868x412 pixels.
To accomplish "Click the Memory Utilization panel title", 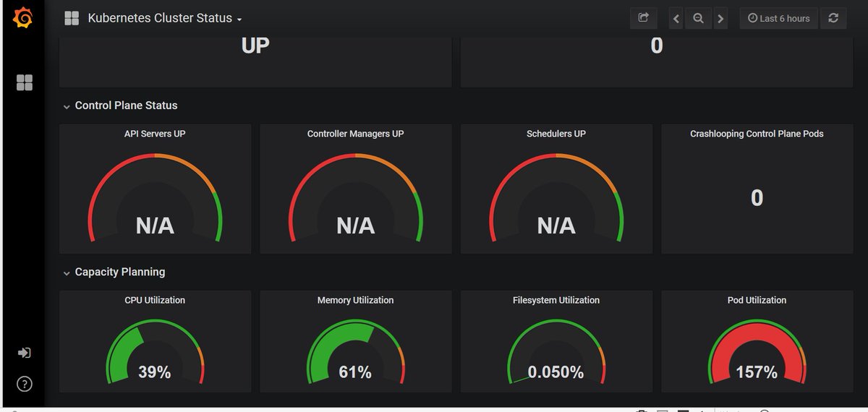I will (355, 300).
